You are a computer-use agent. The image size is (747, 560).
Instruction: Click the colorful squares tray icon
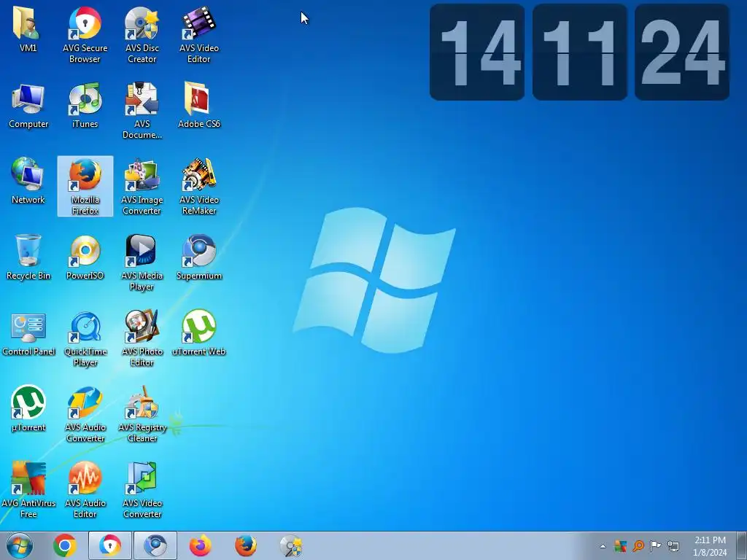click(x=620, y=545)
